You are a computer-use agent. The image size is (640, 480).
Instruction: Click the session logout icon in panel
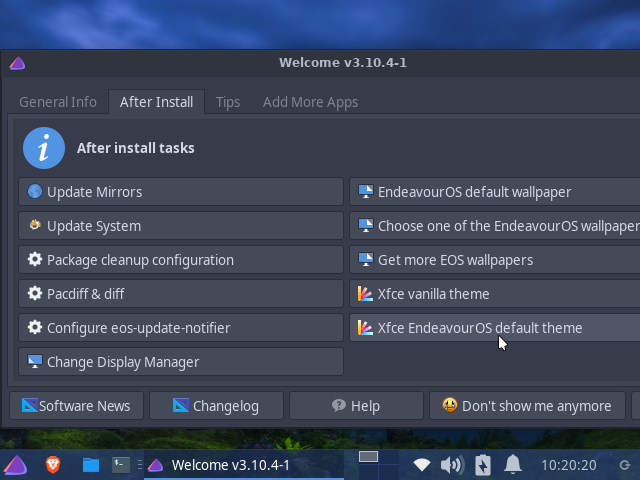[624, 465]
